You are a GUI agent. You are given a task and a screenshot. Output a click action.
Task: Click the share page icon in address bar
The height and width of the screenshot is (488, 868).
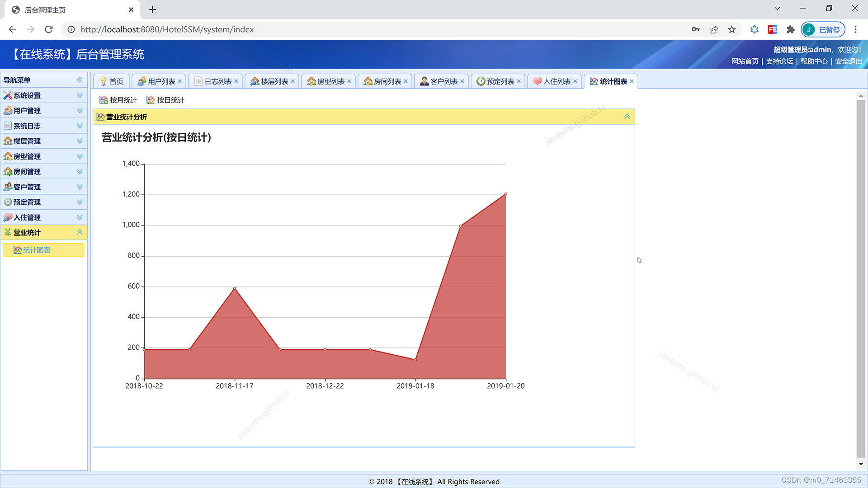click(713, 29)
